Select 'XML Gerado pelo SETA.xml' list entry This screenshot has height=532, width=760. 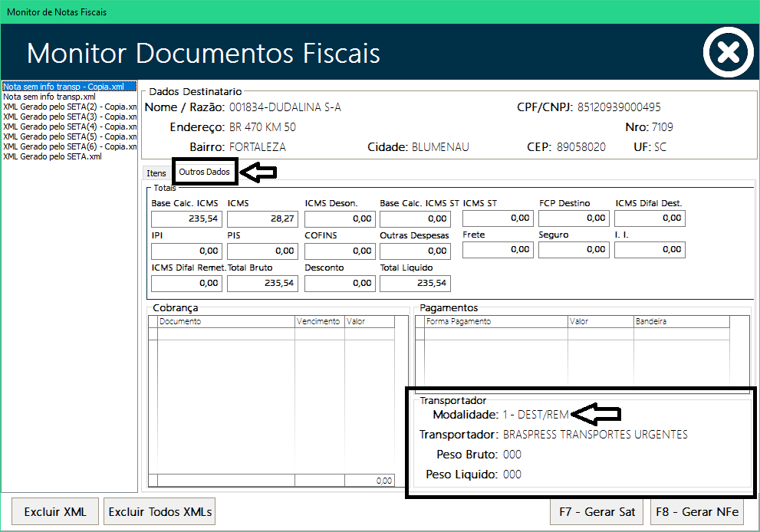click(52, 156)
